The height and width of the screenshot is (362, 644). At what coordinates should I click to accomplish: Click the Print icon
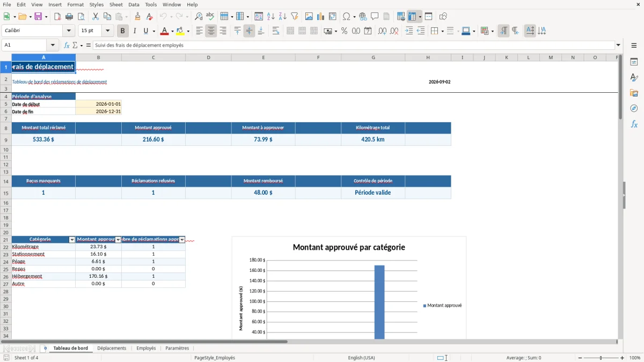pos(69,17)
